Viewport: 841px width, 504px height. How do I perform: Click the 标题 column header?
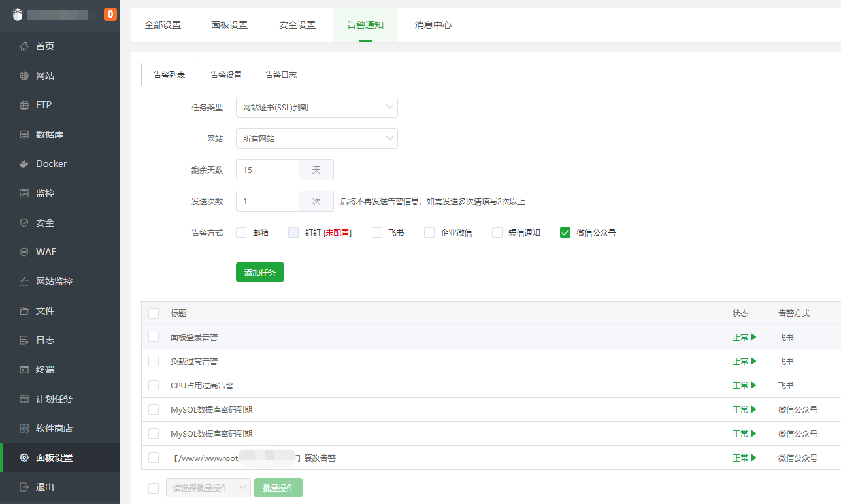178,313
